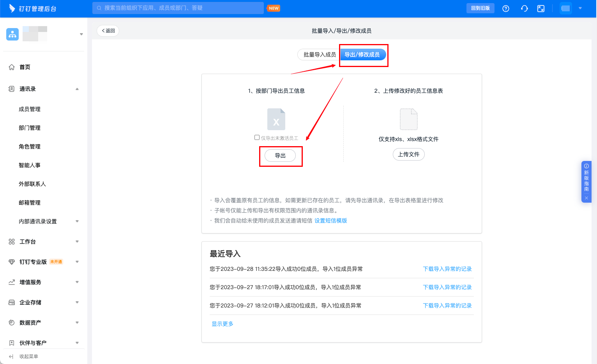The width and height of the screenshot is (597, 364).
Task: Click the 未开通 badge beside 钉钉专业版
Action: click(x=56, y=262)
